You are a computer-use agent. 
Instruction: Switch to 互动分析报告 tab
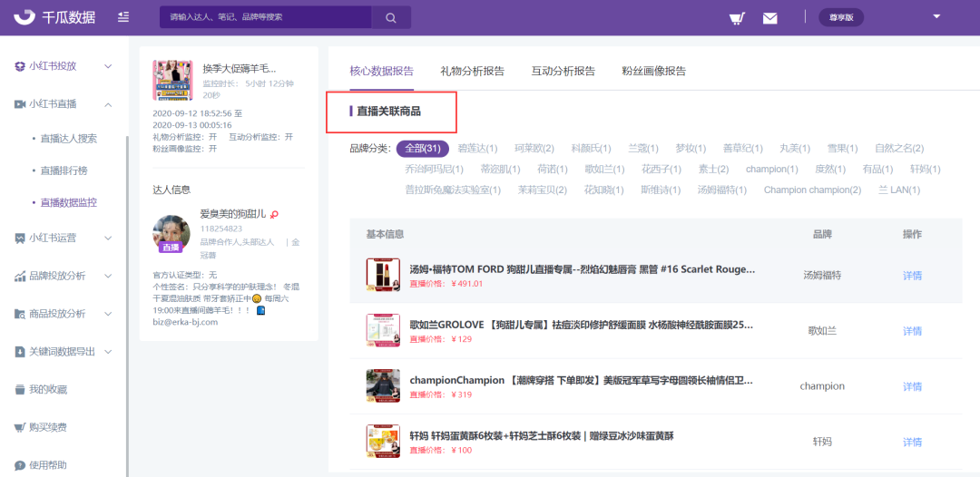[563, 71]
